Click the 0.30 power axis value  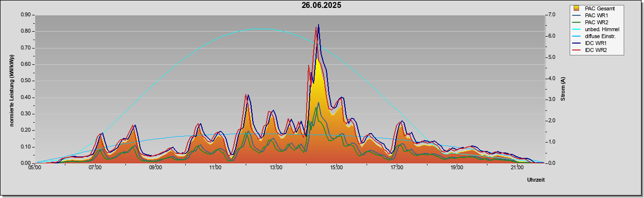(x=26, y=114)
